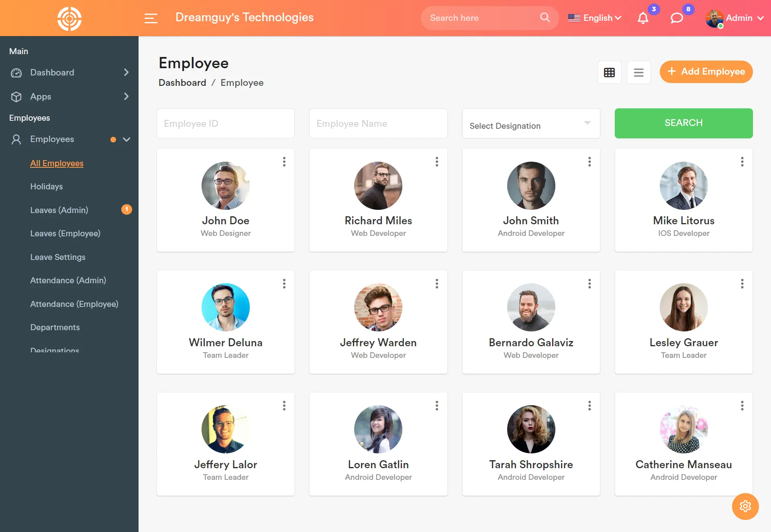Click the Add Employee button
This screenshot has width=771, height=532.
pyautogui.click(x=706, y=72)
